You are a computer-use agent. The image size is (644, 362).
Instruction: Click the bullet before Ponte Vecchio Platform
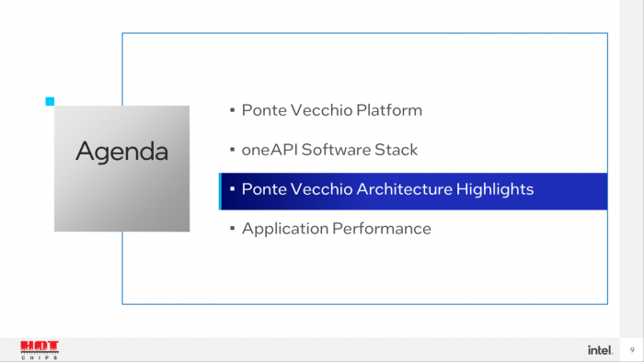tap(233, 110)
